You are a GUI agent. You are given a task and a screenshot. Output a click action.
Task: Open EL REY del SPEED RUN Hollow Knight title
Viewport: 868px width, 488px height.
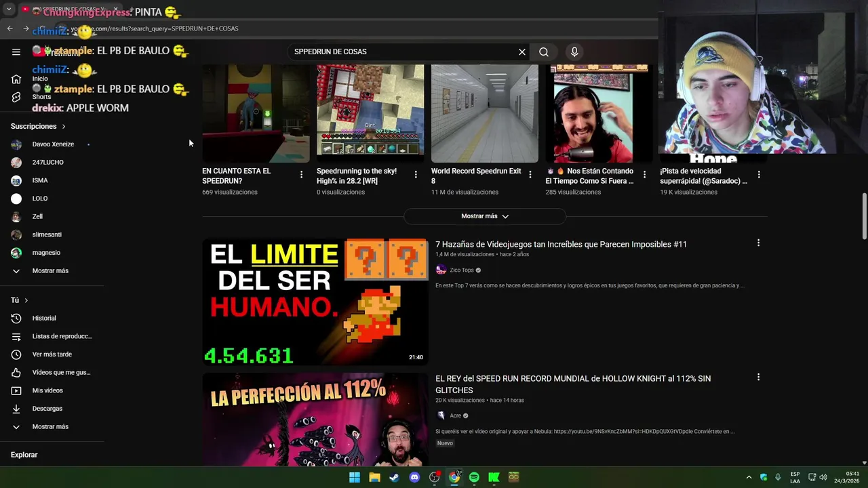tap(573, 384)
